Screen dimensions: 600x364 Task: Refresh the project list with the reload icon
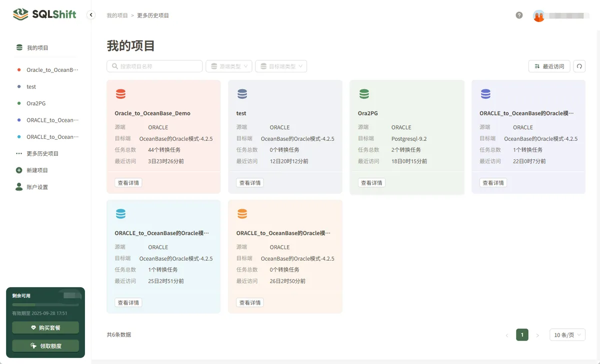(579, 66)
